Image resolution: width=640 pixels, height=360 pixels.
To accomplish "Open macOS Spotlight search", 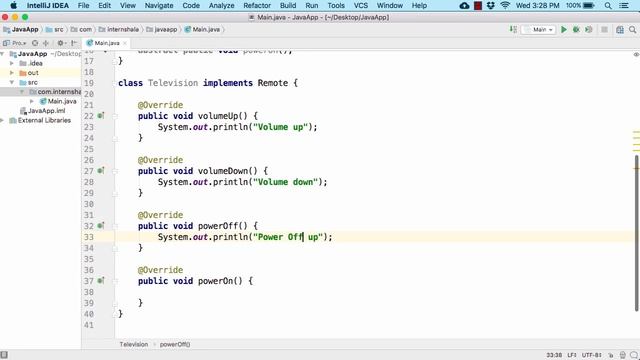I will tap(608, 5).
